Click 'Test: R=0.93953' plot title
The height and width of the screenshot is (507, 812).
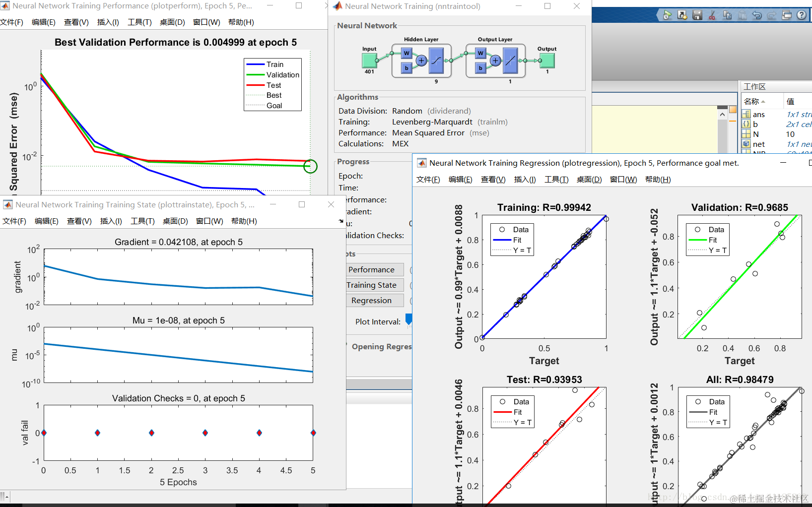(x=544, y=380)
